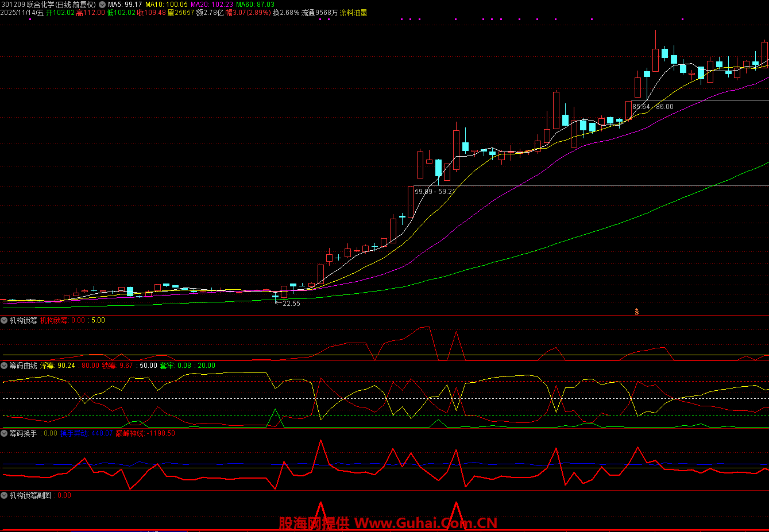
Task: Open the Www.Guhai.Com.CN watermark link
Action: click(425, 523)
